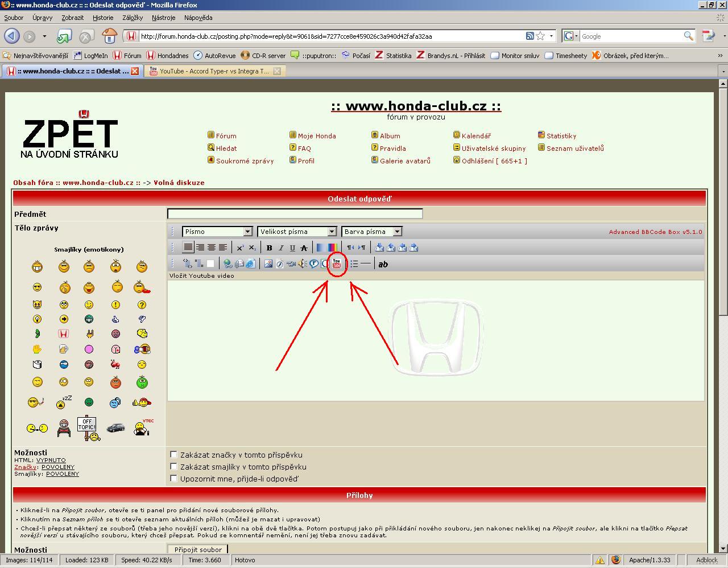Click the superscript x² icon
This screenshot has height=568, width=728.
coord(240,248)
